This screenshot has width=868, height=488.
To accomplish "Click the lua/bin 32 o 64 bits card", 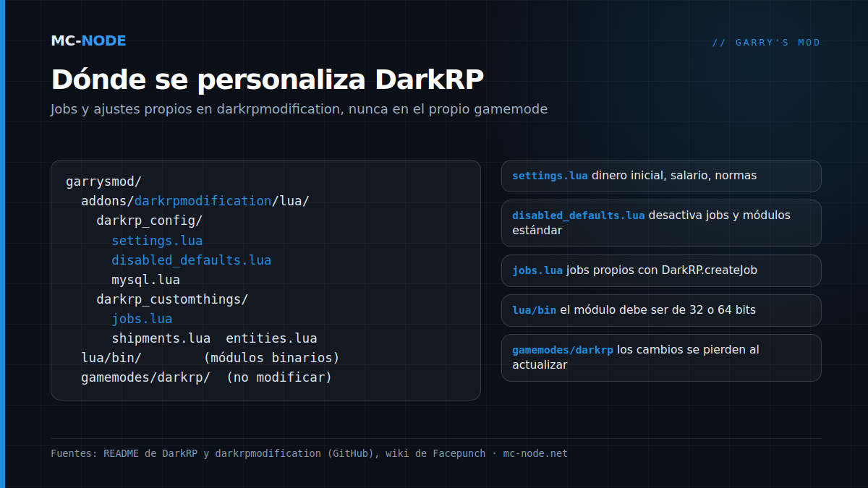I will 661,310.
